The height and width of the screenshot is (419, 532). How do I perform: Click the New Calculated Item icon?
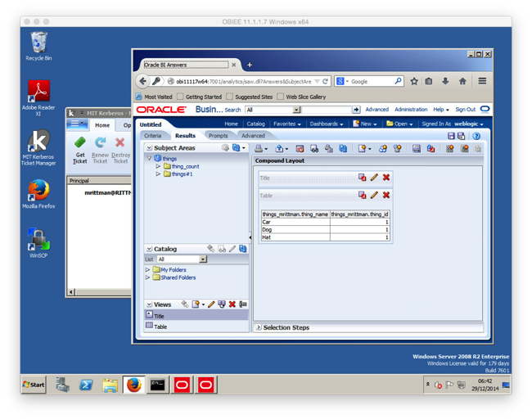pyautogui.click(x=397, y=149)
